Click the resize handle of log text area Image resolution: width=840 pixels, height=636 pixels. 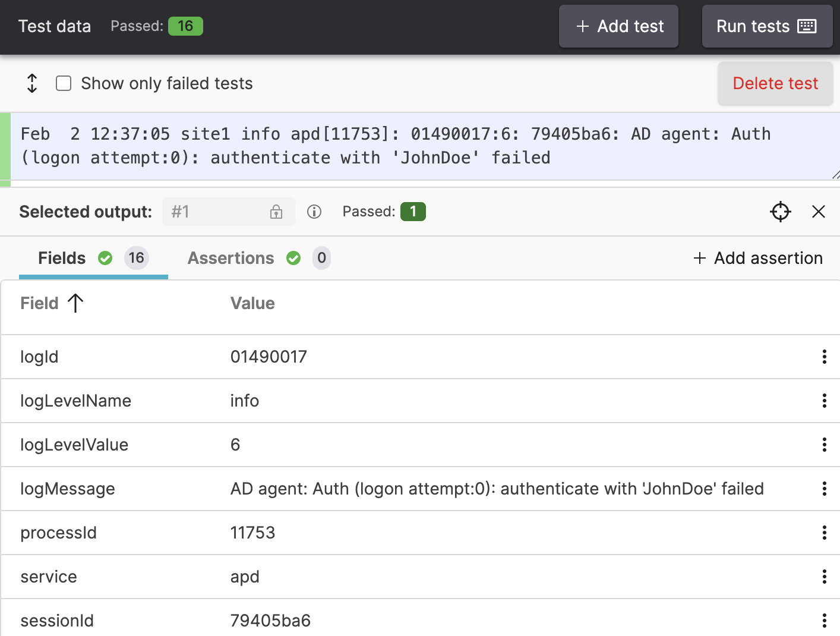point(835,175)
